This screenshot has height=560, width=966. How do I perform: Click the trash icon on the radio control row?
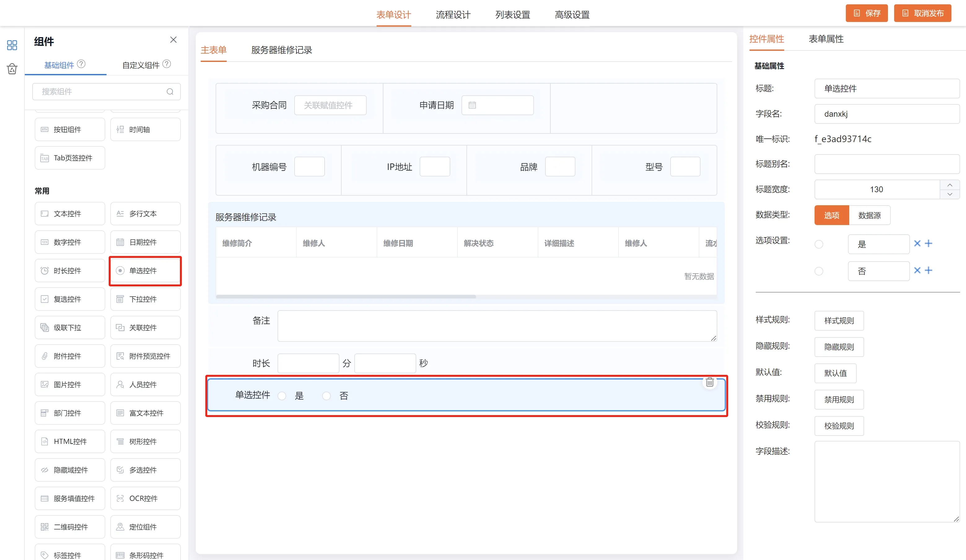(x=710, y=382)
